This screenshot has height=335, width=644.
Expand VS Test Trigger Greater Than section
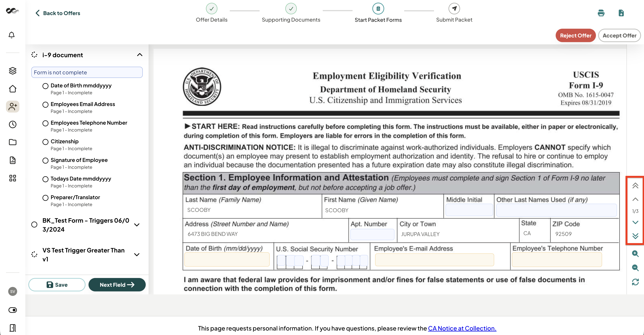point(137,255)
